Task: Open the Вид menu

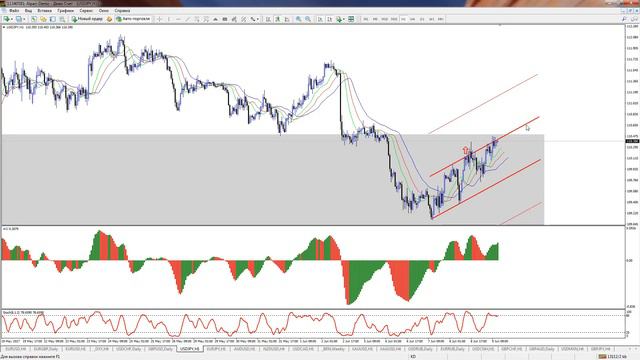Action: pyautogui.click(x=28, y=11)
